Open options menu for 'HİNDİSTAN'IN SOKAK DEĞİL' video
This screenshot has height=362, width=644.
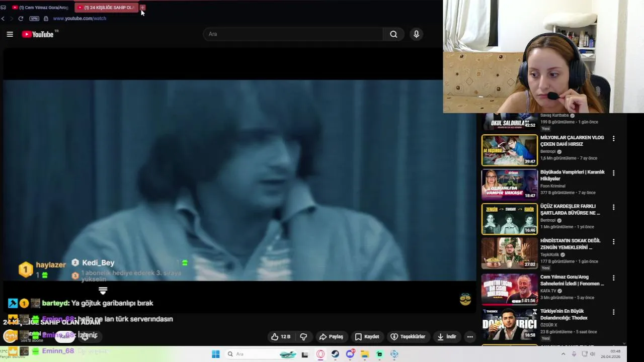tap(613, 242)
